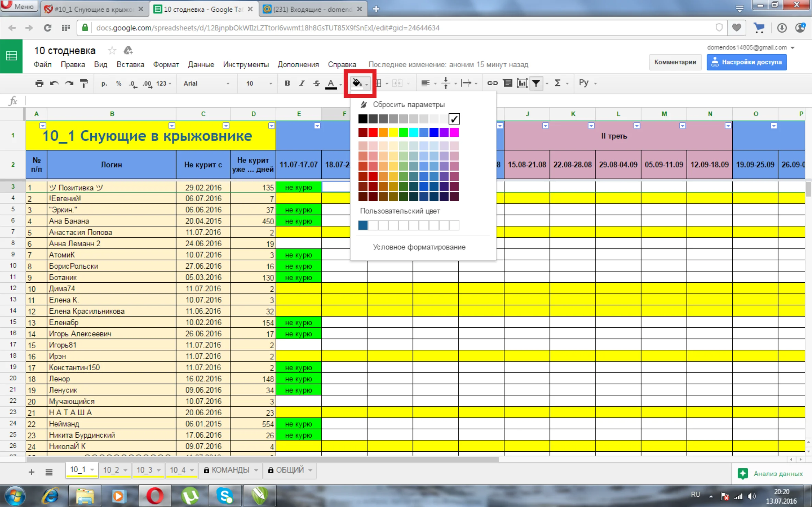
Task: Toggle strikethrough formatting
Action: (x=316, y=83)
